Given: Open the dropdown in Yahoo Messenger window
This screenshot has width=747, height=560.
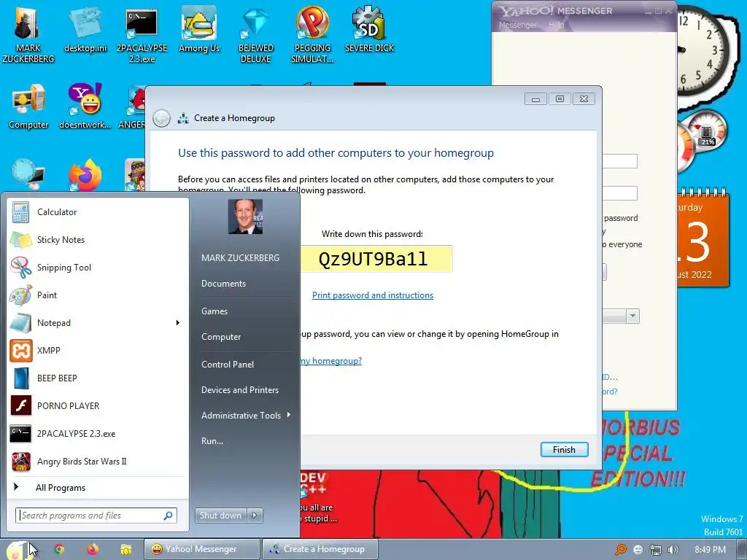Looking at the screenshot, I should pyautogui.click(x=632, y=316).
